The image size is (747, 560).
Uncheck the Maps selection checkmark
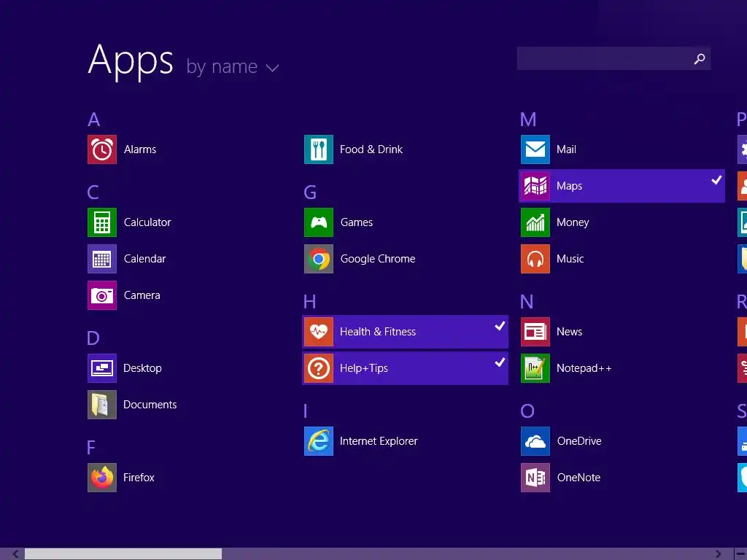point(716,180)
